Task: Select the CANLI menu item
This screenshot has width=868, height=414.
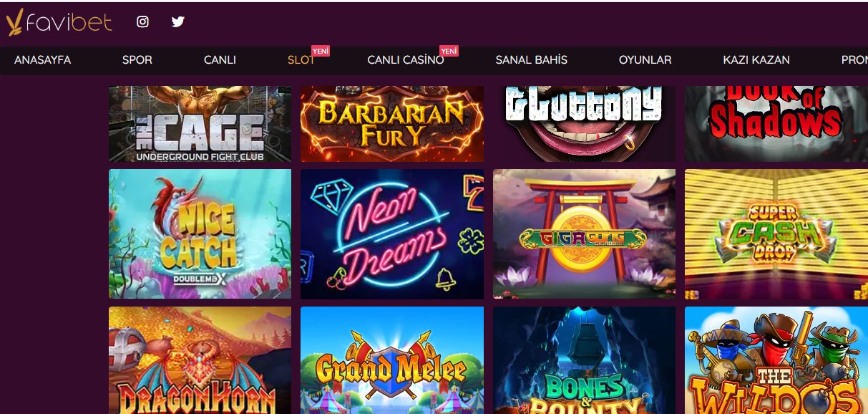Action: point(220,60)
